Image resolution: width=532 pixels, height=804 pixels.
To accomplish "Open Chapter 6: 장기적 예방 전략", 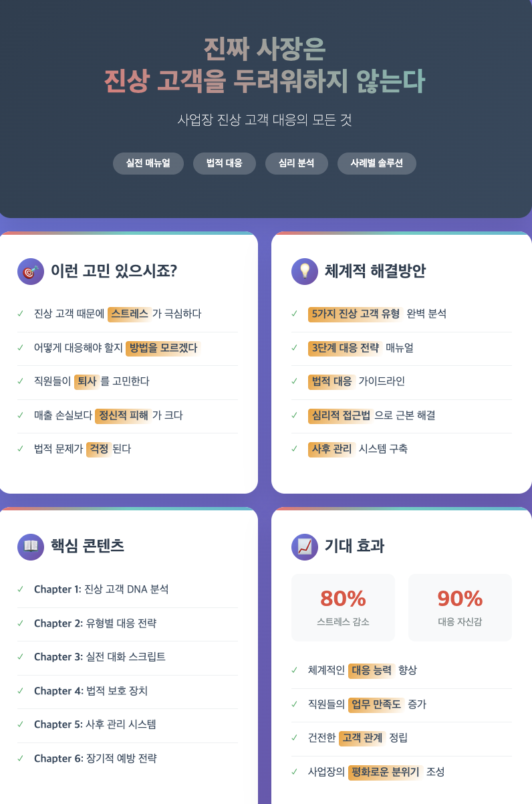I will [96, 759].
